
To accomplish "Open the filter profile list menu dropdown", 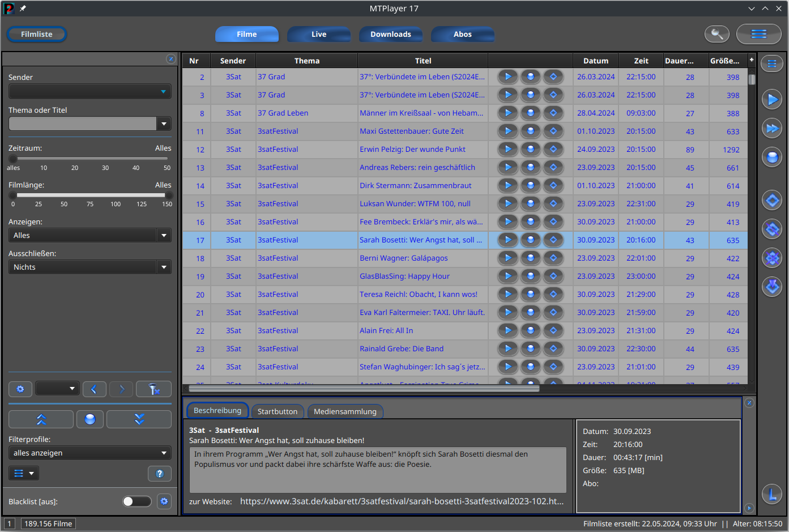I will [24, 473].
